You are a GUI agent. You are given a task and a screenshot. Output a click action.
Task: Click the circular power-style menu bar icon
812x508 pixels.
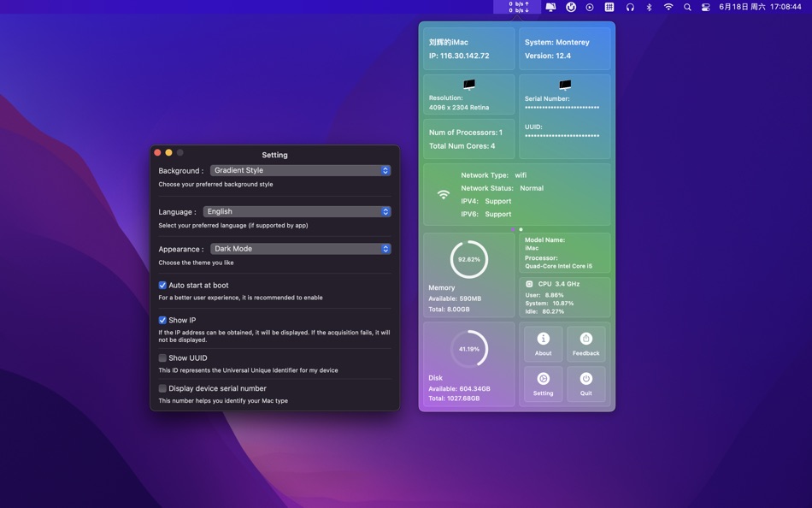click(571, 7)
